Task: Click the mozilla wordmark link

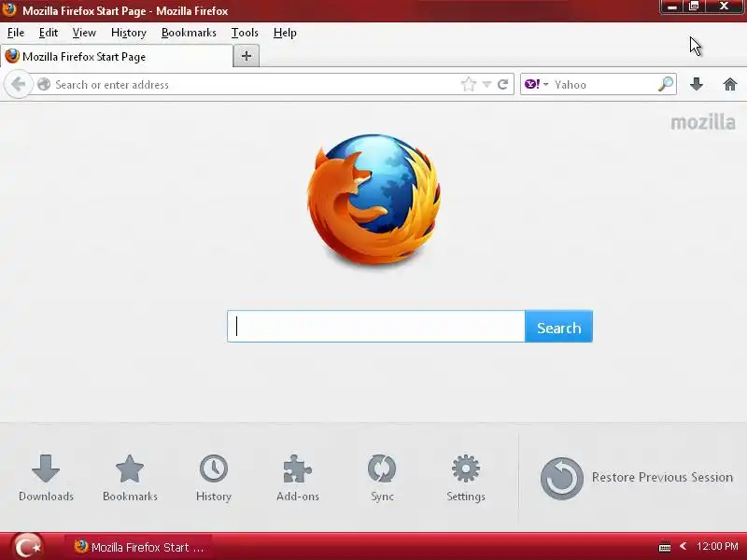Action: (x=703, y=122)
